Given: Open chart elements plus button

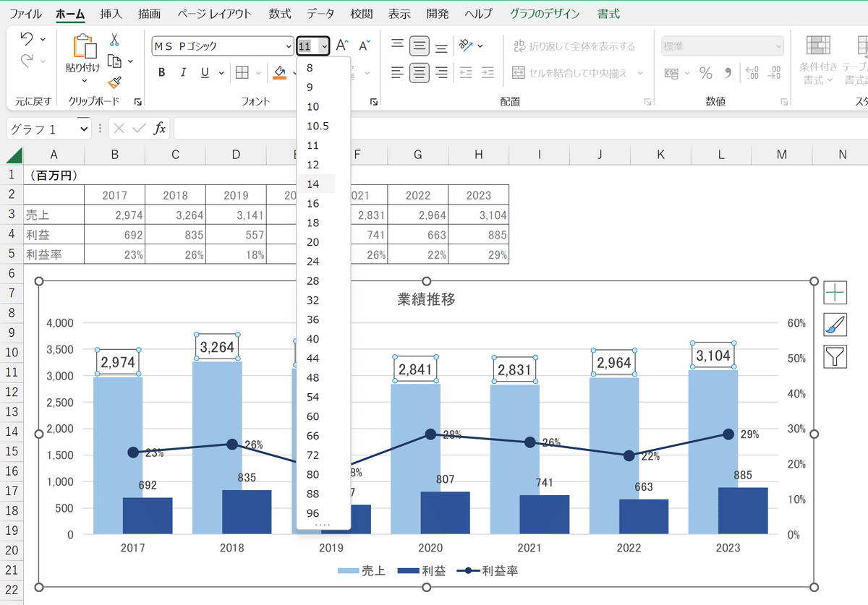Looking at the screenshot, I should [x=835, y=292].
